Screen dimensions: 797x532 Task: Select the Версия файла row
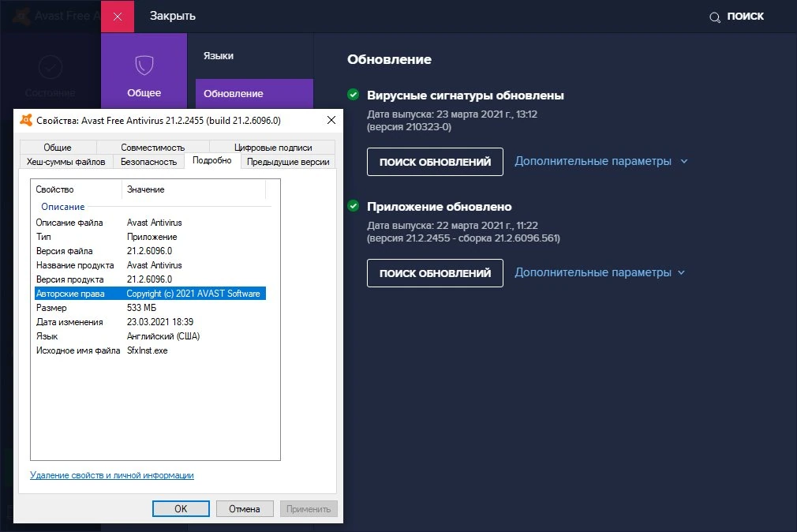tap(150, 251)
